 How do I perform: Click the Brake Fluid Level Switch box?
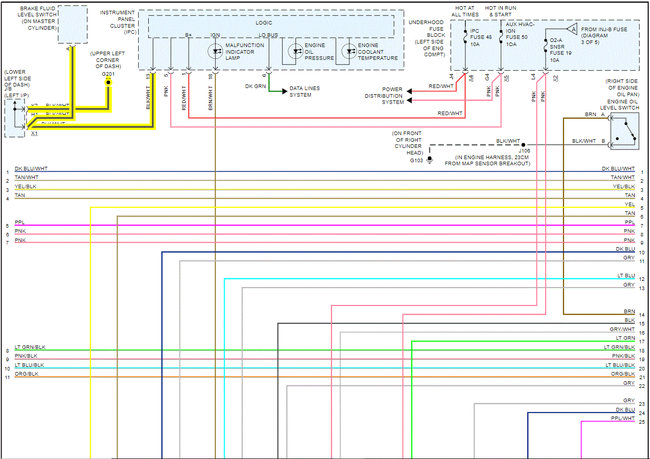[73, 24]
